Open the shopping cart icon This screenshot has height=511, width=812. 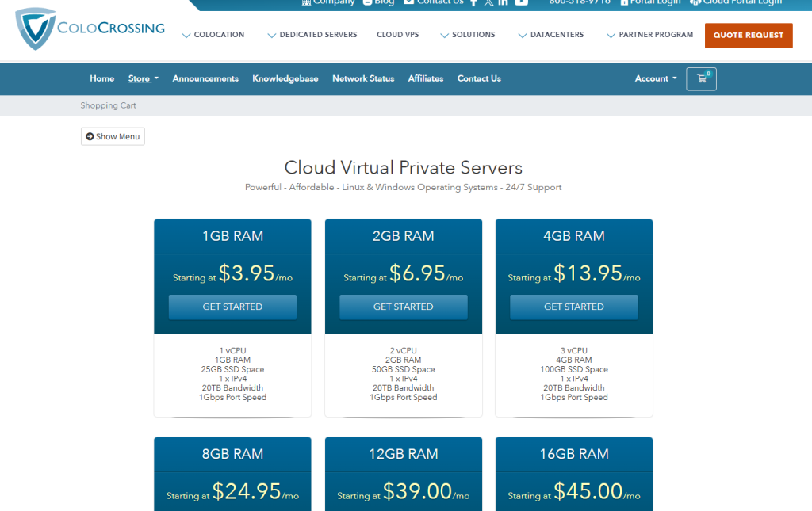701,78
